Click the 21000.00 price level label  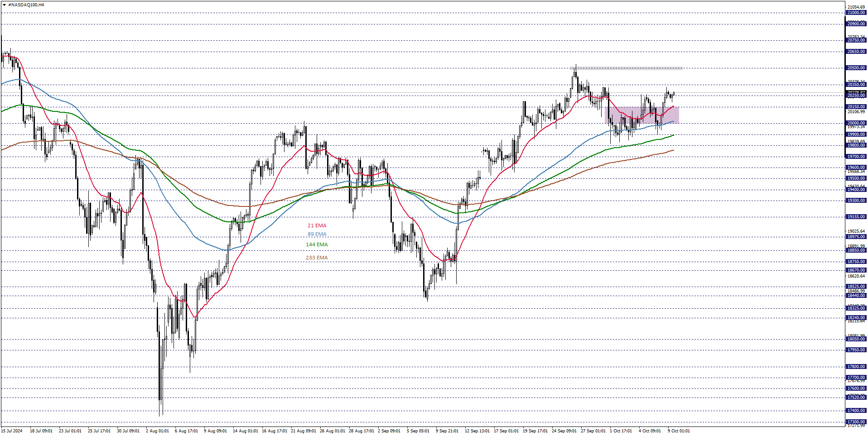click(856, 13)
